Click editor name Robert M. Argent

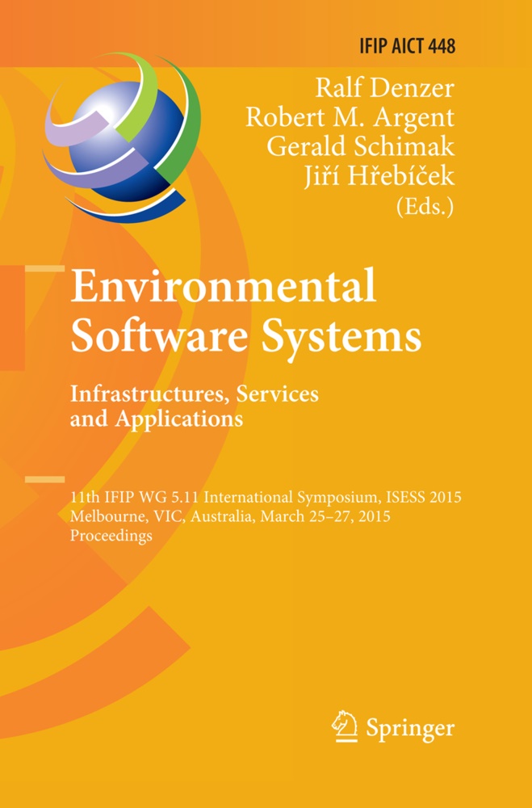(350, 116)
